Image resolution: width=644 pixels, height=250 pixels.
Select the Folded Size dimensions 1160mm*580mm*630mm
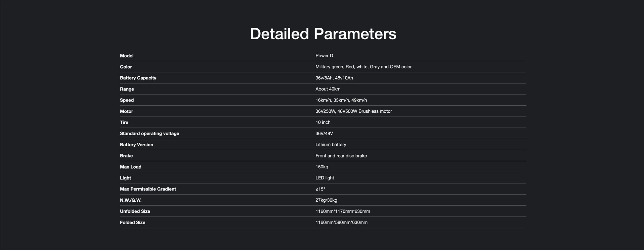tap(341, 222)
